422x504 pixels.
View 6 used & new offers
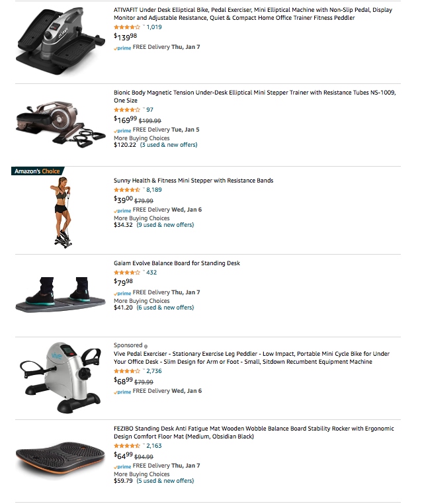165,308
